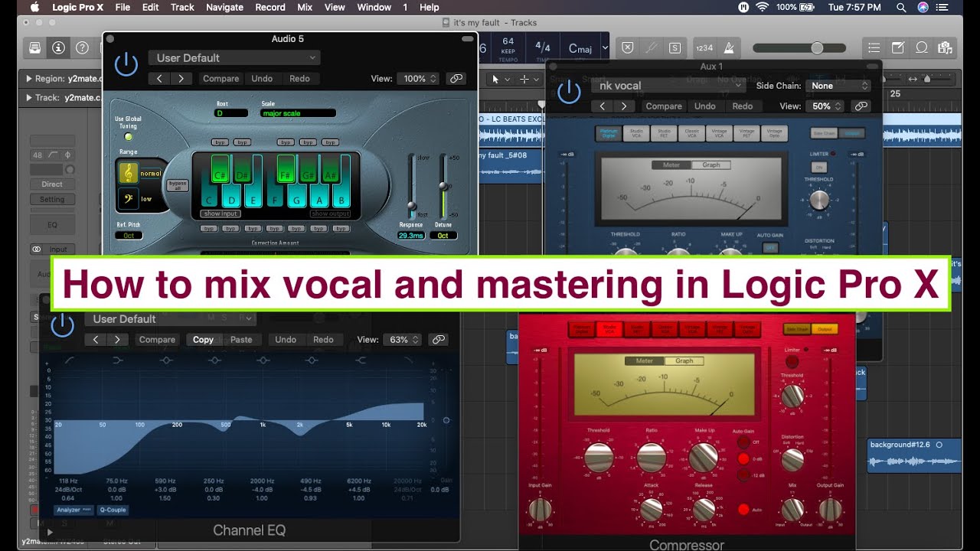Open Spotlight search magnifier icon
Image resolution: width=980 pixels, height=551 pixels.
pos(901,7)
